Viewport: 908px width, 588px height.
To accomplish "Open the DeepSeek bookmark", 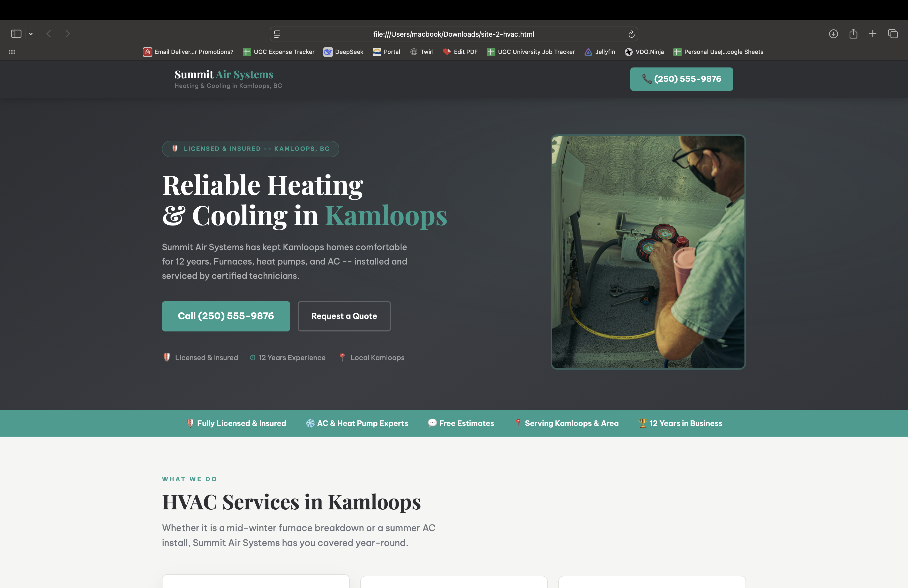I will pos(343,52).
